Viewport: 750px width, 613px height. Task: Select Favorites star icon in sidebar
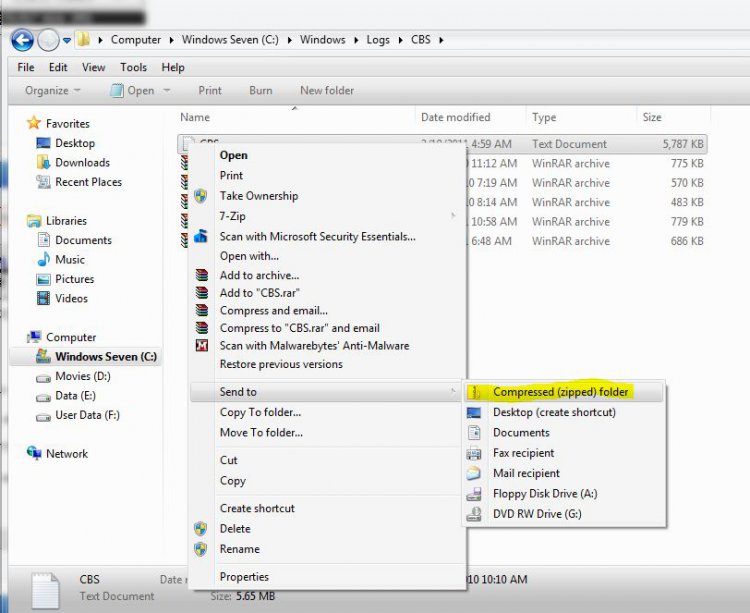33,123
